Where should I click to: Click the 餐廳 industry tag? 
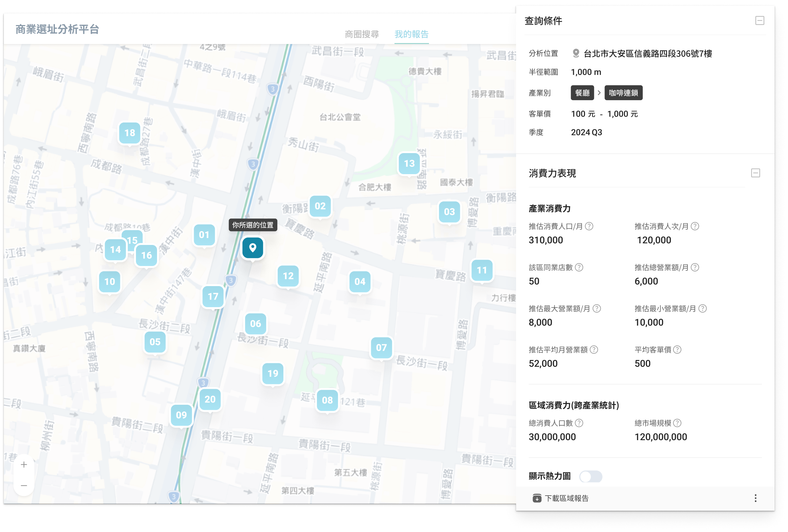pyautogui.click(x=582, y=93)
